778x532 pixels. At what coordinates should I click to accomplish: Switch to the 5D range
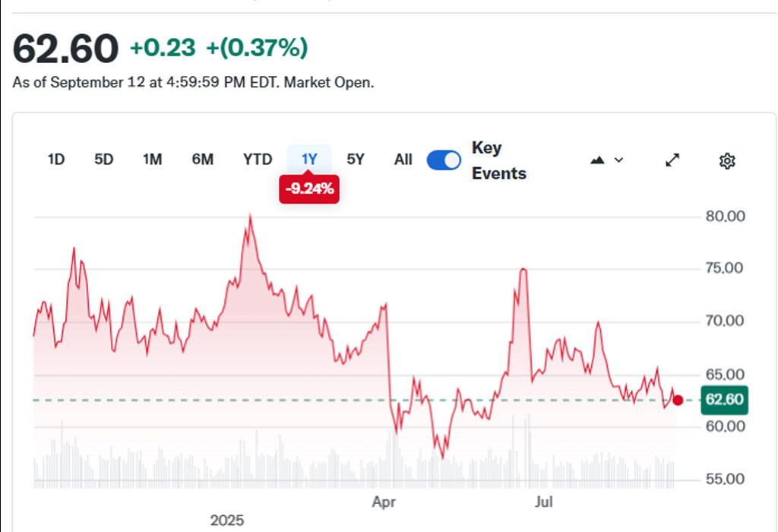point(104,160)
